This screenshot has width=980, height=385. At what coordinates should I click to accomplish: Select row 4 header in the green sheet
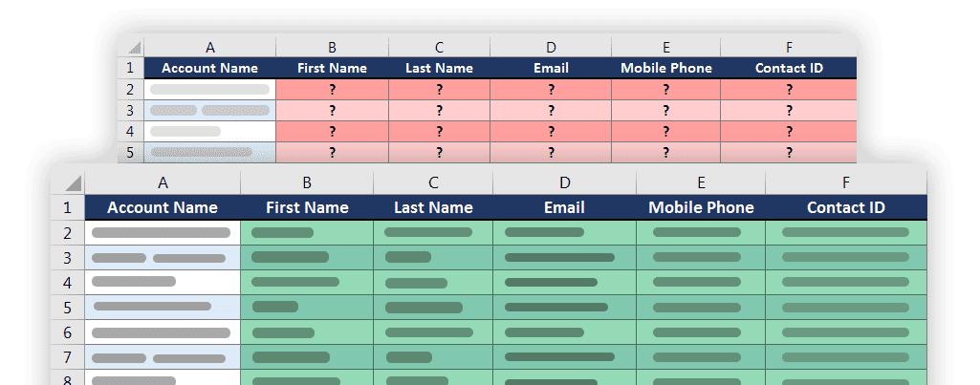coord(68,283)
